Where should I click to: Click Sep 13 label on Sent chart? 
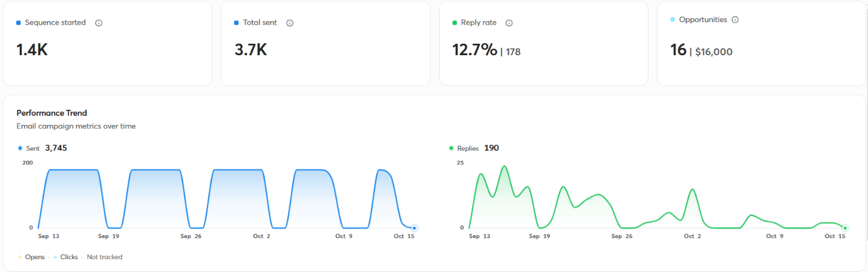coord(47,236)
